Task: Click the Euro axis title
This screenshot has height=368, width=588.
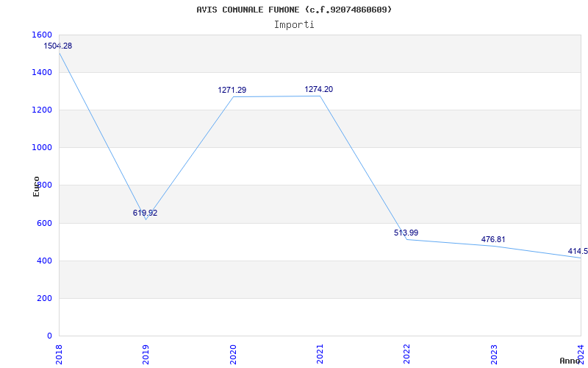Action: (x=36, y=186)
